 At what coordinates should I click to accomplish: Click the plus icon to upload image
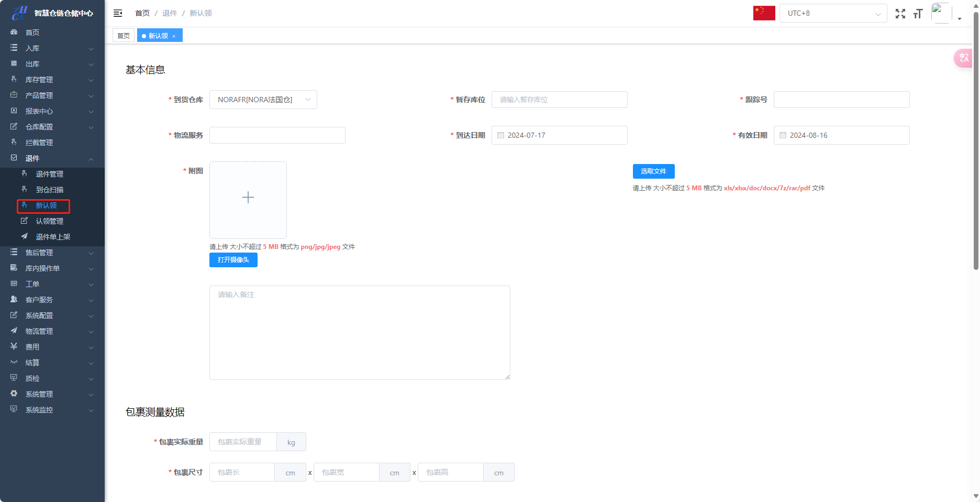248,198
